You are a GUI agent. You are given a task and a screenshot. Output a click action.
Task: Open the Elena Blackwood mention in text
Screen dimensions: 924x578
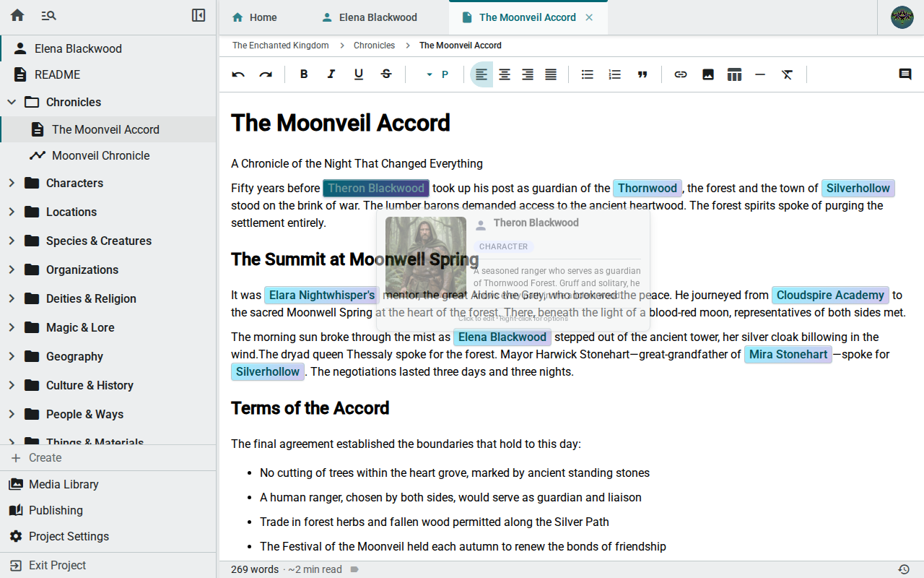[502, 337]
